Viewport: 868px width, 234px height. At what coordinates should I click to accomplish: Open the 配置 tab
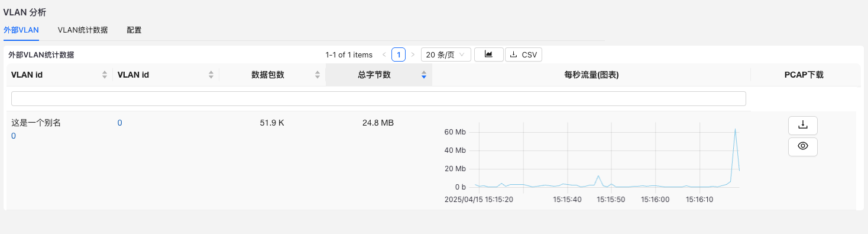point(134,30)
